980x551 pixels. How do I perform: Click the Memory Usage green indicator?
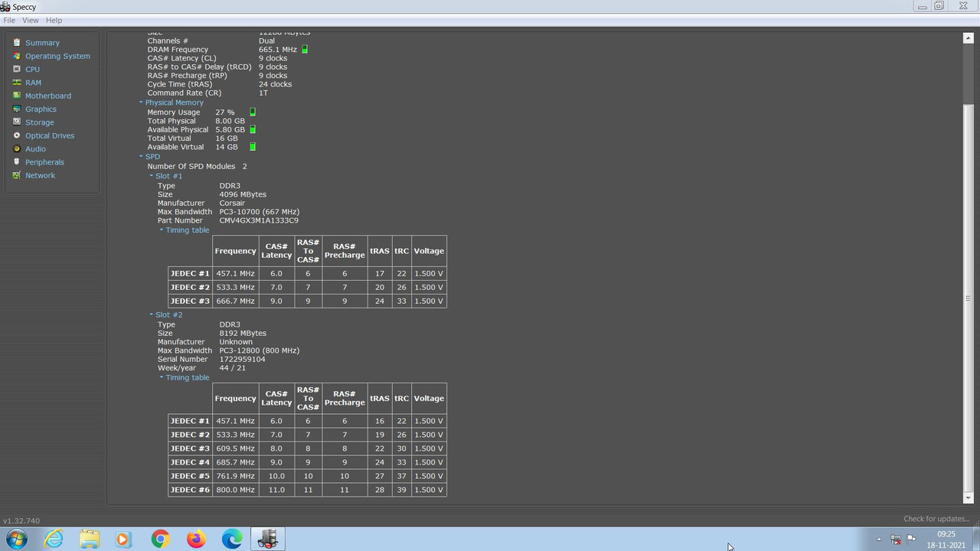253,112
